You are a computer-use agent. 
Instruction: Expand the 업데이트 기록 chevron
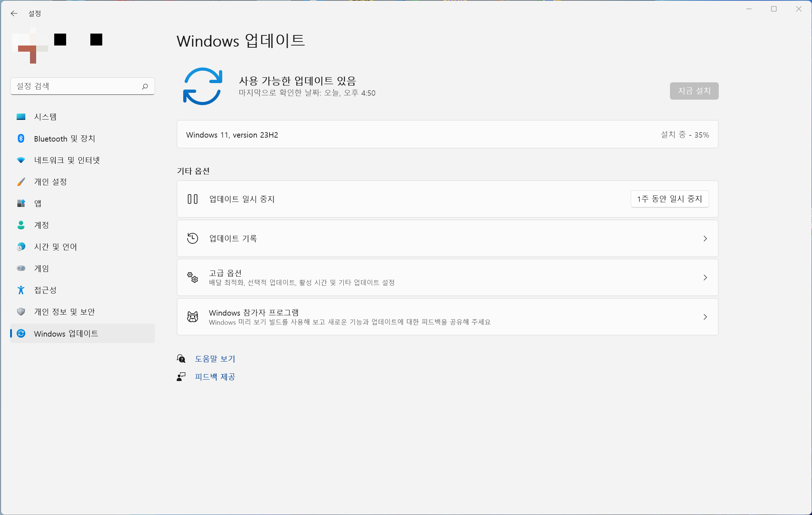[705, 238]
